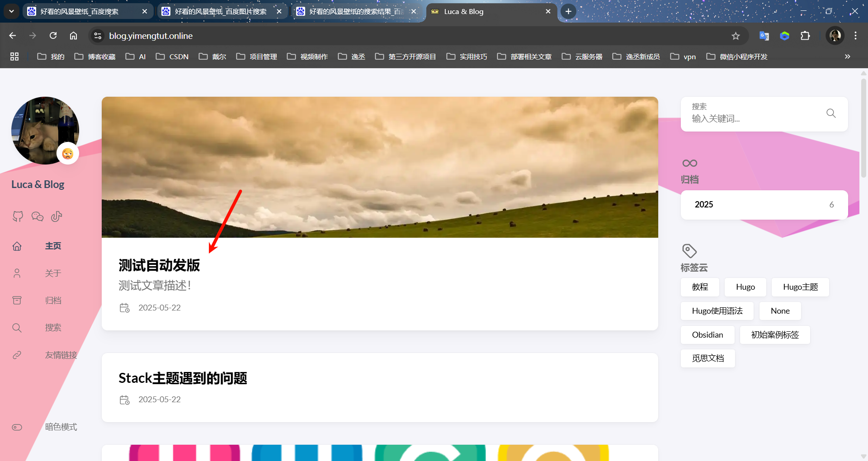
Task: Open the 视频制作 bookmark folder
Action: point(307,56)
